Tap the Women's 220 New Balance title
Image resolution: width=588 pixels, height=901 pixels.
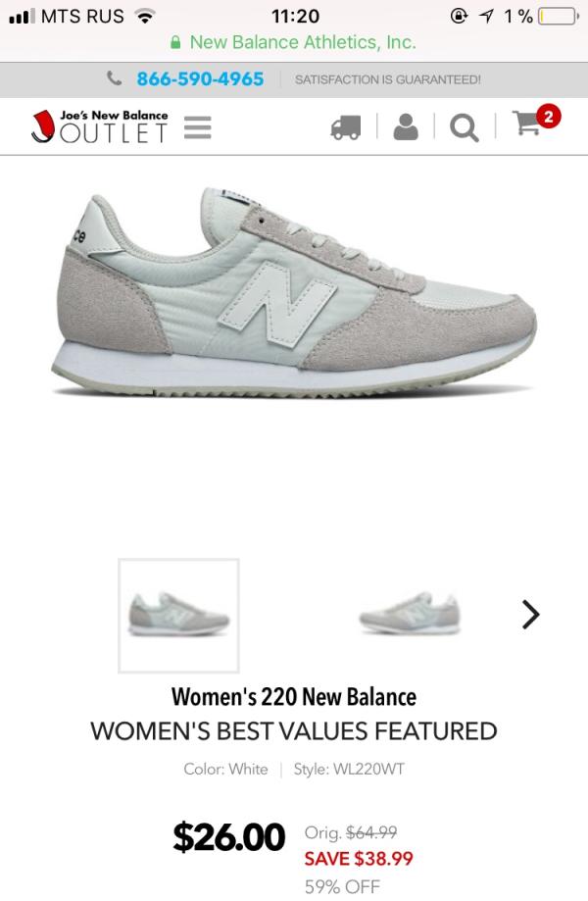(x=293, y=696)
